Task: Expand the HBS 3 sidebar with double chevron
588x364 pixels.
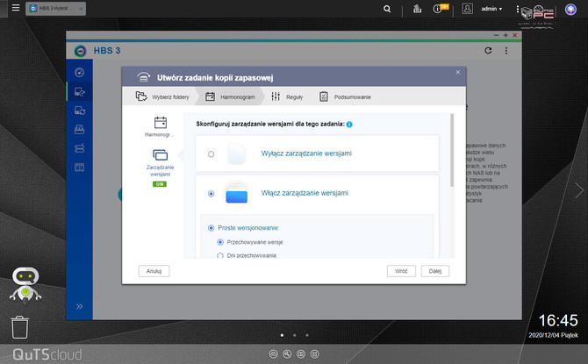Action: click(80, 306)
